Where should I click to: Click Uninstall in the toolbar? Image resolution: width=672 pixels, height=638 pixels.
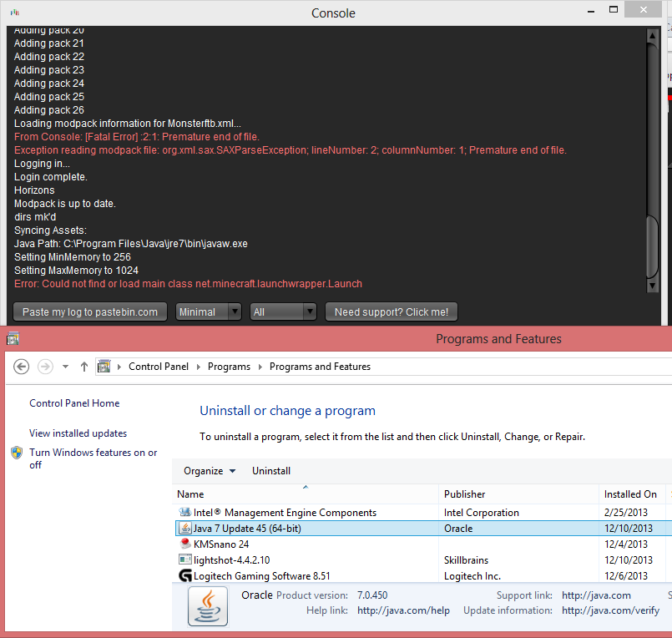271,471
